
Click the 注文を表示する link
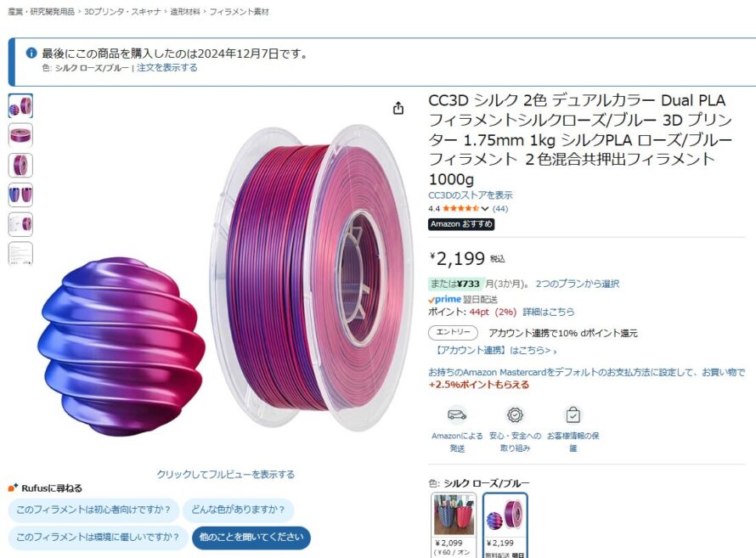[x=166, y=67]
